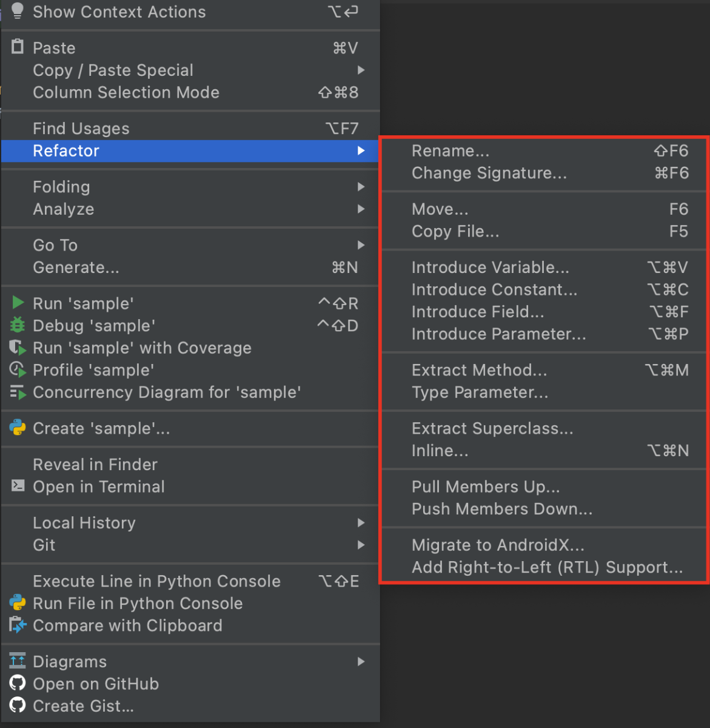Click the Show Context Actions lightbulb icon
The image size is (710, 728).
(x=18, y=11)
